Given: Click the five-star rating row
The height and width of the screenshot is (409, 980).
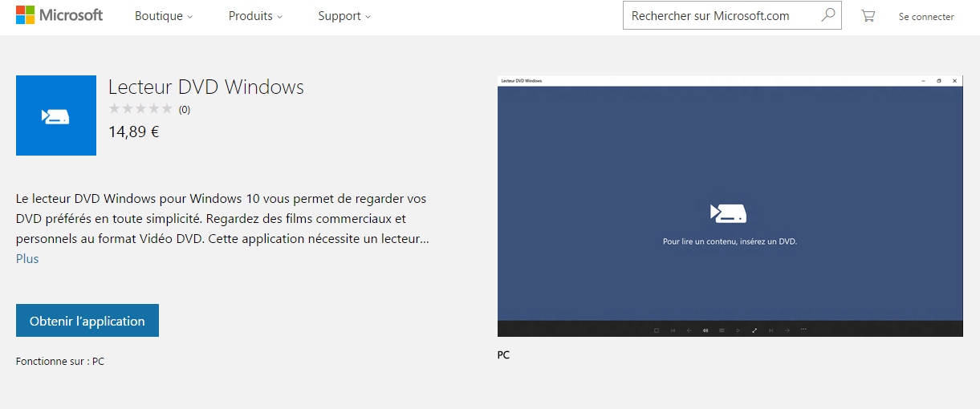Looking at the screenshot, I should (x=140, y=109).
